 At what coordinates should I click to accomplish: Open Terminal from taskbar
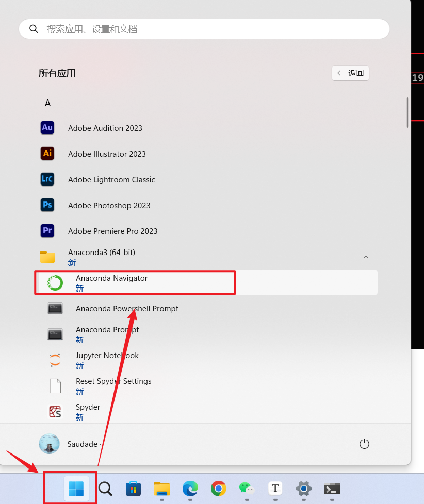click(332, 489)
